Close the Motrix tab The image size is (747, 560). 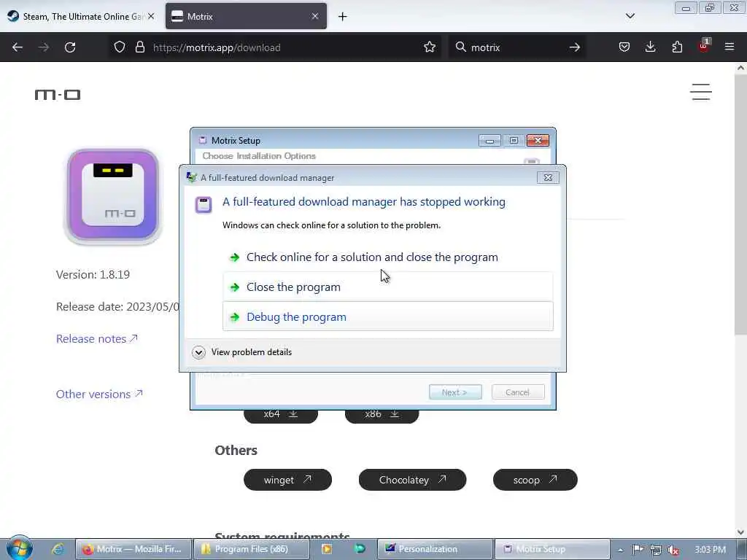(315, 16)
